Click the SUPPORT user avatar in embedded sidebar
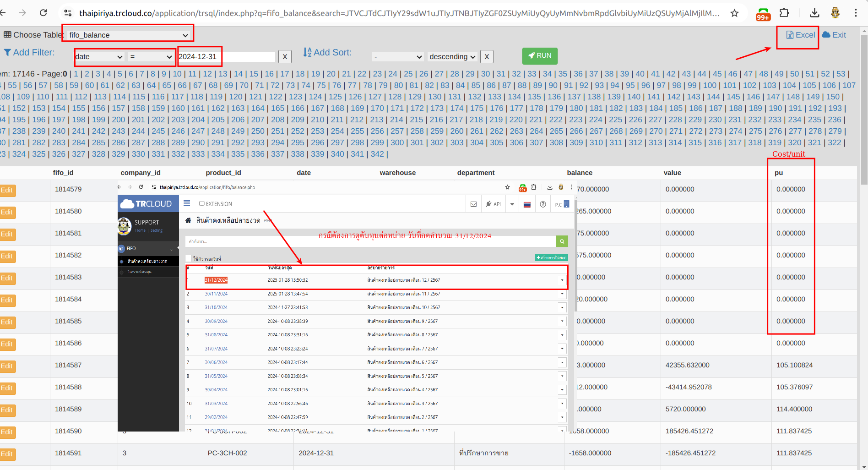Screen dimensions: 868x470 tap(125, 226)
